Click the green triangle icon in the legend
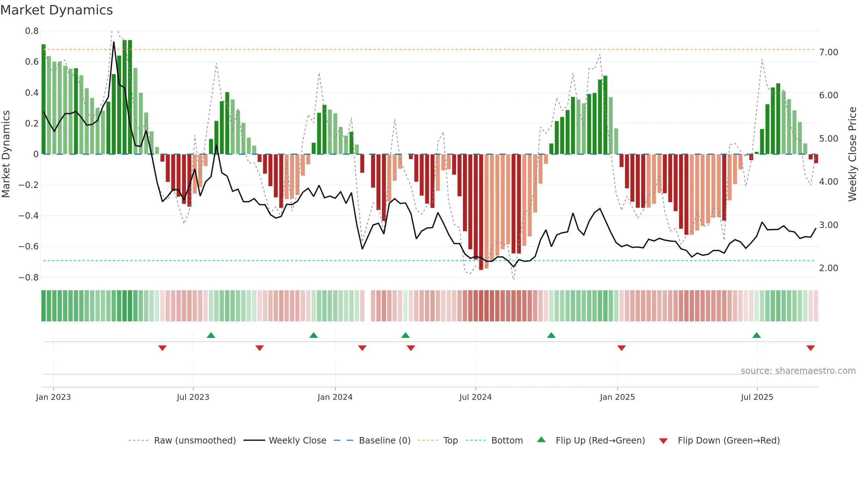Screen dimensions: 868x488 click(x=541, y=440)
